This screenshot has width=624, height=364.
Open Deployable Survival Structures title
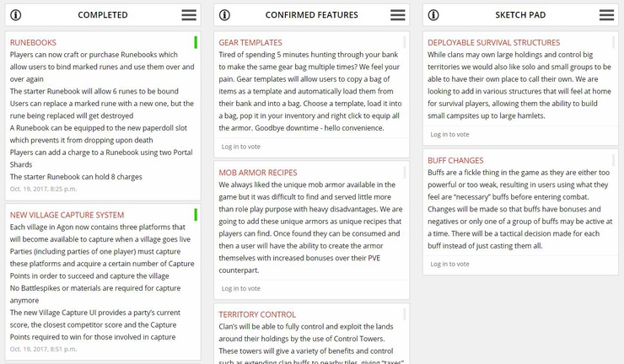click(x=494, y=43)
